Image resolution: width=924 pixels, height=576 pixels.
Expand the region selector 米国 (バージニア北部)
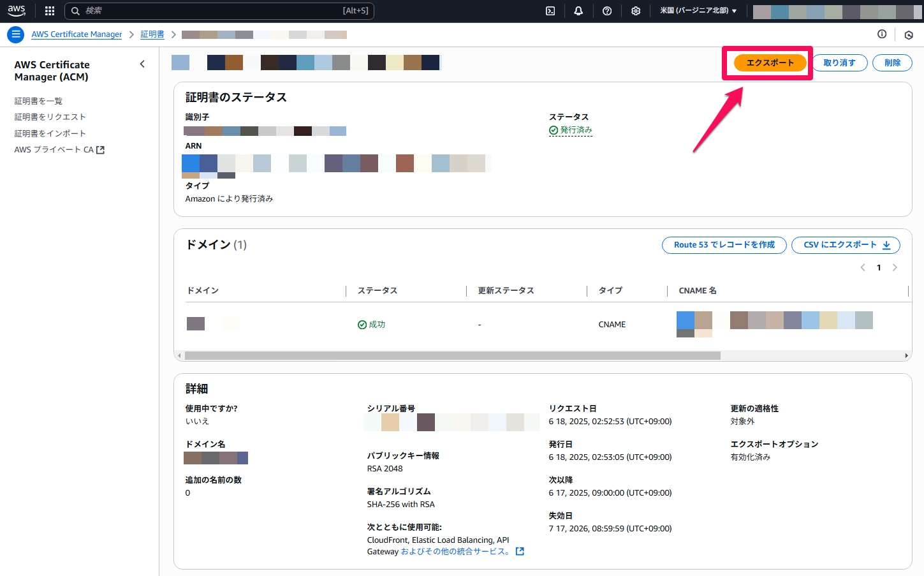pos(698,11)
